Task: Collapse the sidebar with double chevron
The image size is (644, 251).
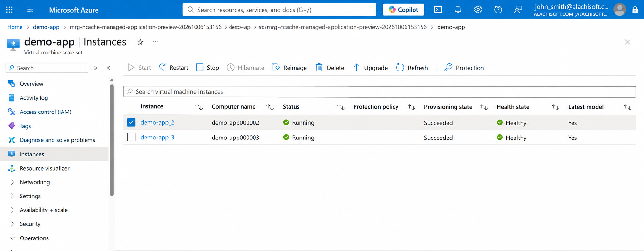Action: click(108, 68)
